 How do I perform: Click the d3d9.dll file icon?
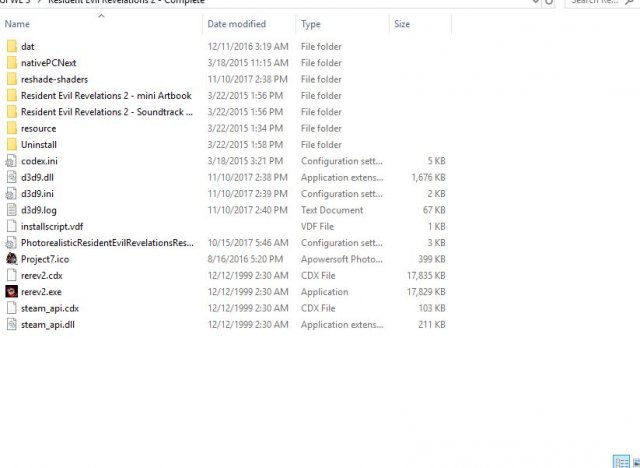[11, 177]
